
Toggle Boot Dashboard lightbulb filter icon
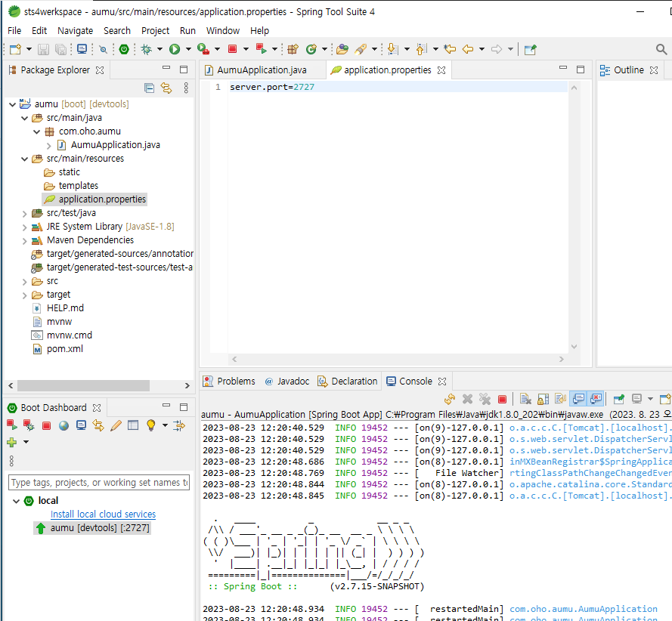pyautogui.click(x=151, y=425)
